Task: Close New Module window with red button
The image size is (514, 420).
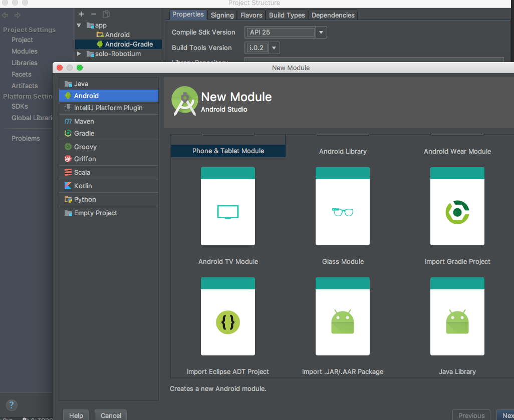Action: pos(60,68)
